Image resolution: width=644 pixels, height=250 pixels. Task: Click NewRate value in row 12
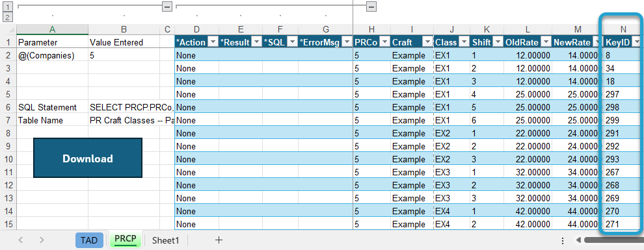pyautogui.click(x=578, y=185)
